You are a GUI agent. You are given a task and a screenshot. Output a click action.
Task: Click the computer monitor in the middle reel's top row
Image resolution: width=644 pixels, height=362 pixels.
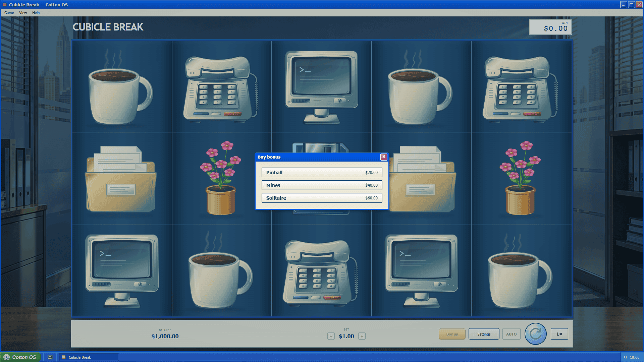click(321, 87)
